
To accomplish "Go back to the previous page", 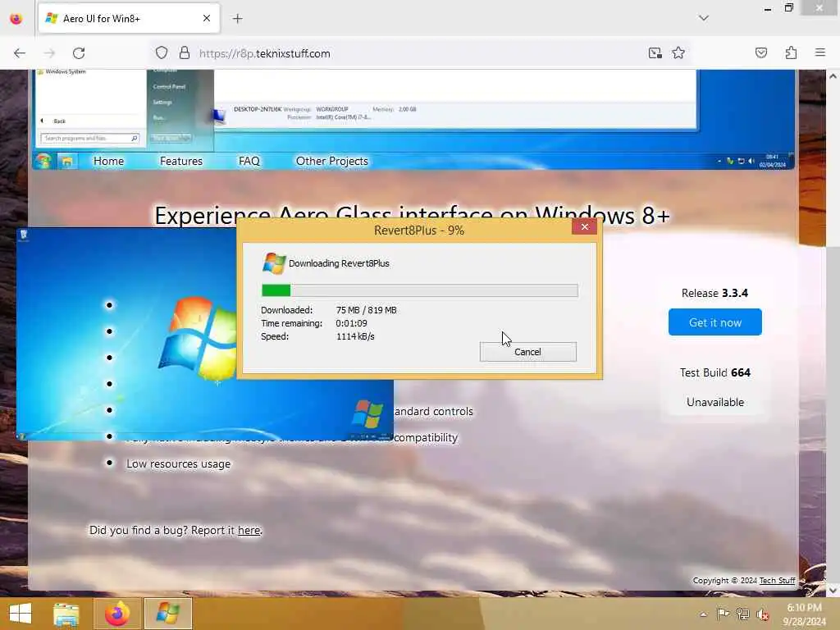I will coord(20,53).
